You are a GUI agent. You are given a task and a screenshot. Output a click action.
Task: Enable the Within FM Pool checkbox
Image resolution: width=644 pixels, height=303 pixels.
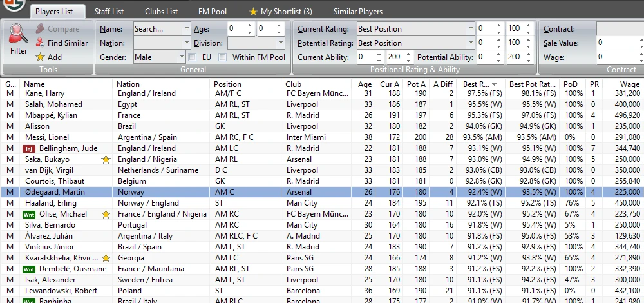[x=223, y=57]
